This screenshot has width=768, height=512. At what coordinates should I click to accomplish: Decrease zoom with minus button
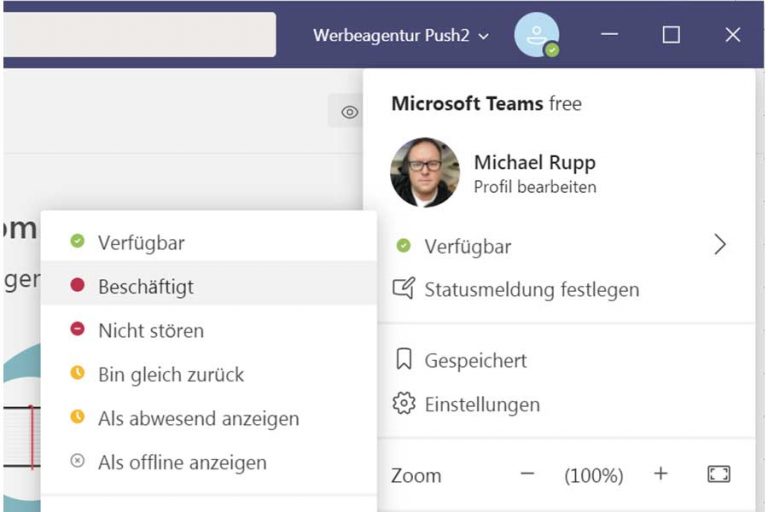[x=528, y=474]
